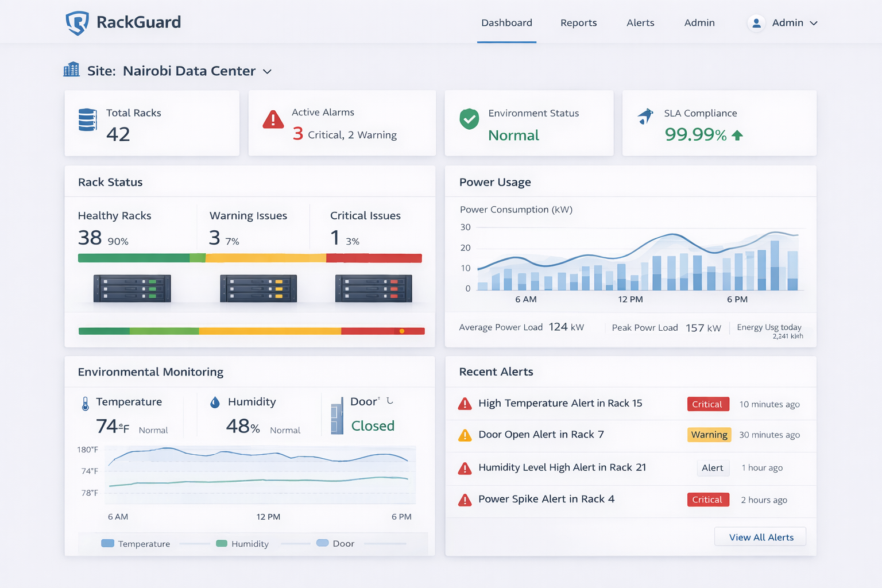This screenshot has width=882, height=588.
Task: Open the Admin account dropdown chevron
Action: (814, 23)
